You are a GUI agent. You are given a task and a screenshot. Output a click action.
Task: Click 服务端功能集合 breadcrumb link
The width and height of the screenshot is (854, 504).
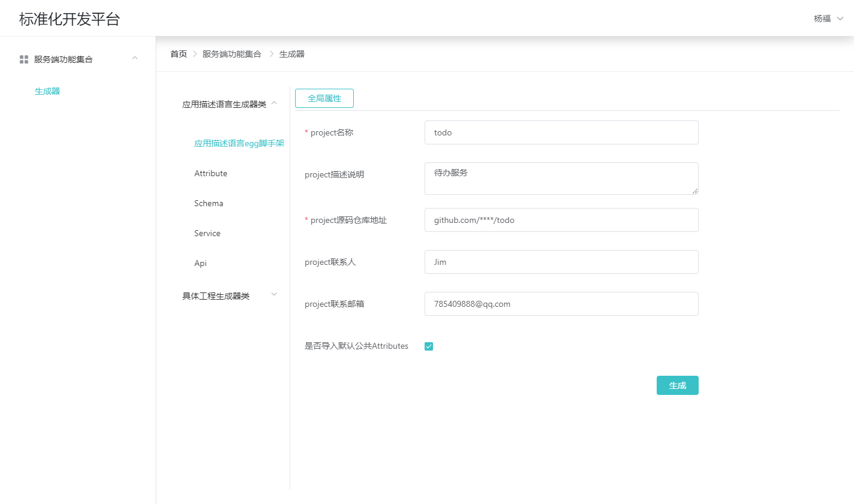(x=232, y=54)
